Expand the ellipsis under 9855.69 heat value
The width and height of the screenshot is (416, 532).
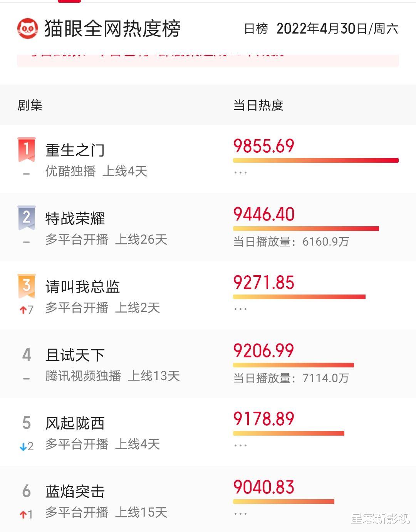241,172
